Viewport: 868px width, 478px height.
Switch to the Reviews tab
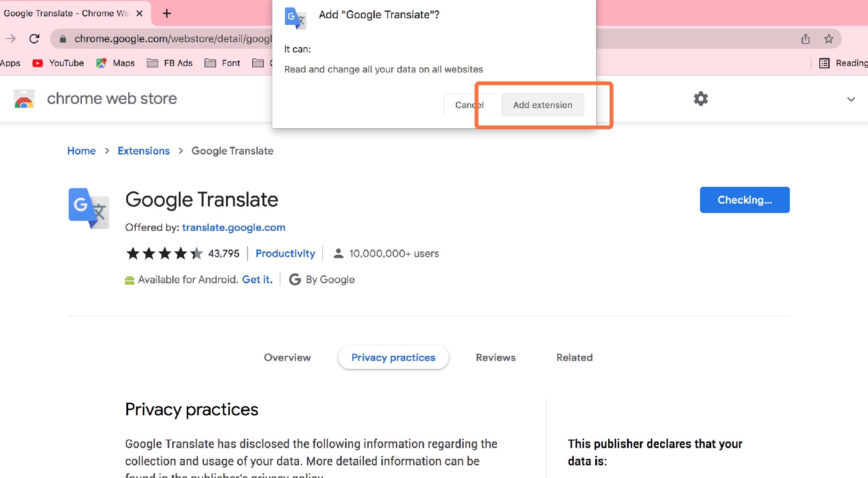496,358
